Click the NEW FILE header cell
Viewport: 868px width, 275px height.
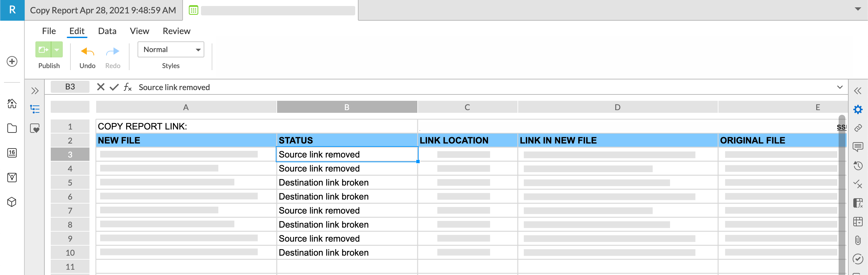[186, 140]
